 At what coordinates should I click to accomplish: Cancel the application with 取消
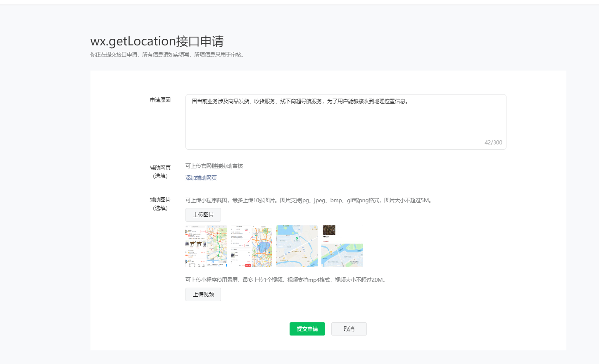pyautogui.click(x=349, y=329)
